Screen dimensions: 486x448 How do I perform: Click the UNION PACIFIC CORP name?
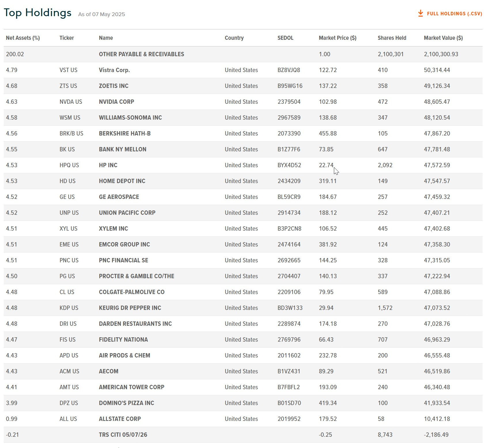tap(127, 213)
